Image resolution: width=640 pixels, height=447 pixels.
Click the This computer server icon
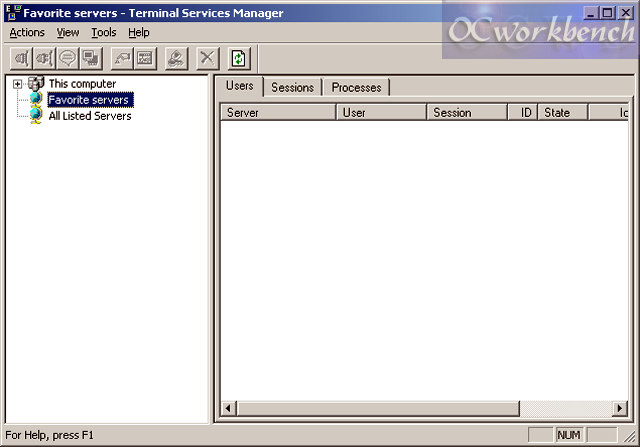click(36, 83)
